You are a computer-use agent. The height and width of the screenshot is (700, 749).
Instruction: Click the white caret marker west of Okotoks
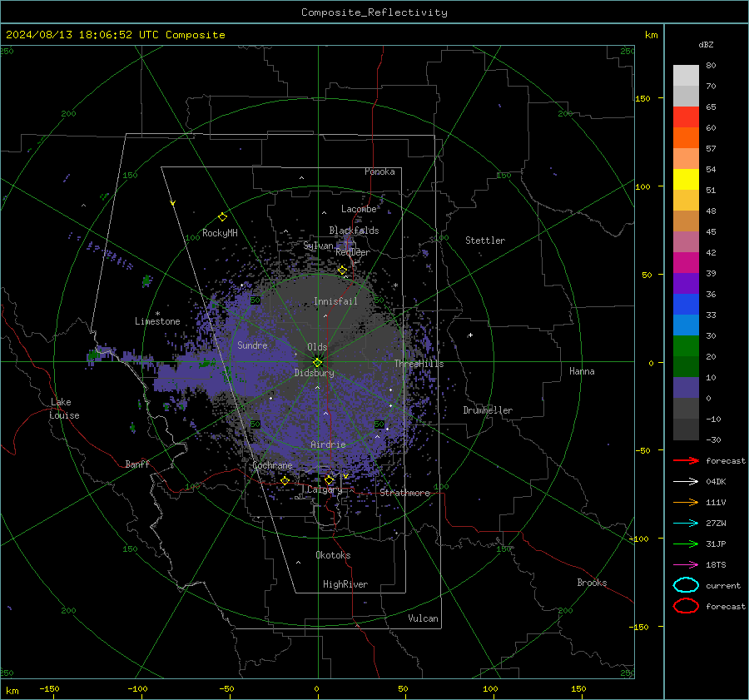(298, 563)
